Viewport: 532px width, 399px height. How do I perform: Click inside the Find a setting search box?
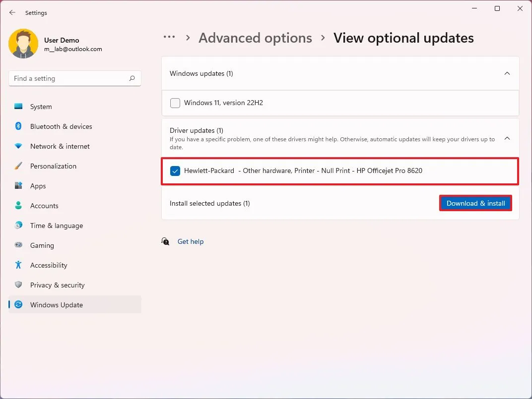(74, 78)
